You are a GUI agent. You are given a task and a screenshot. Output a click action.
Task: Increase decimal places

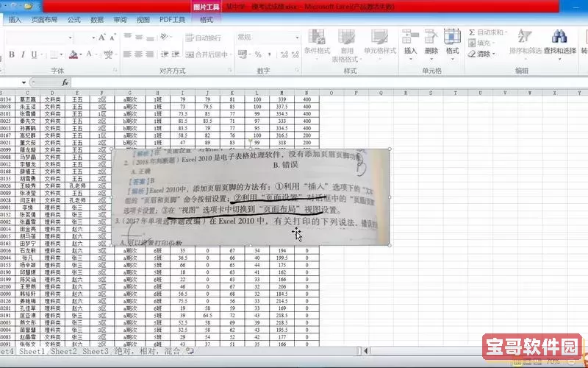[284, 54]
